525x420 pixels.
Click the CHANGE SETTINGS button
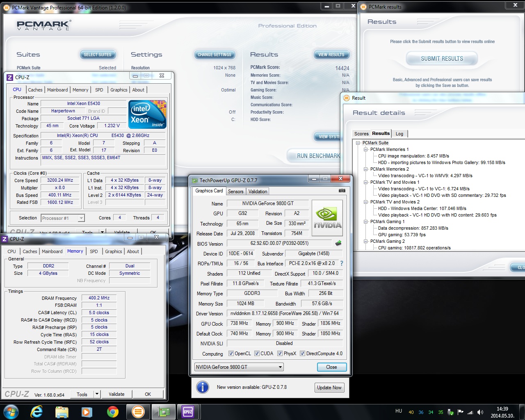tap(215, 55)
